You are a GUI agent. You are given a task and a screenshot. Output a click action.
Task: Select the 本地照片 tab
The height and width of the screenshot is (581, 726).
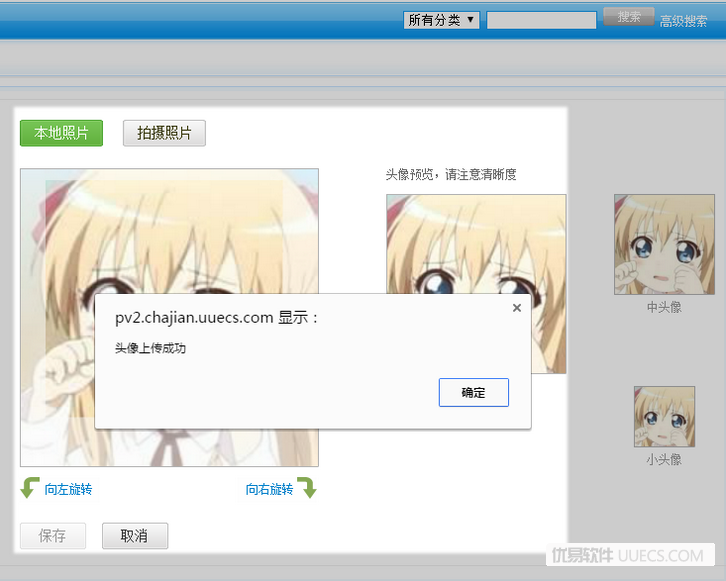coord(61,133)
